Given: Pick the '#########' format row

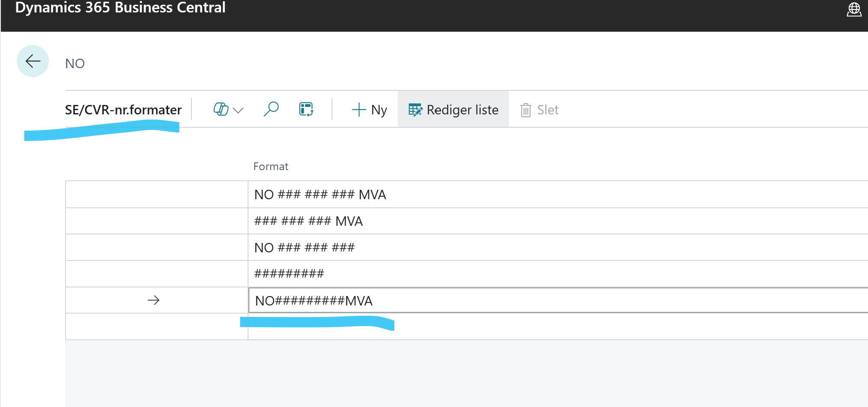Looking at the screenshot, I should 289,274.
